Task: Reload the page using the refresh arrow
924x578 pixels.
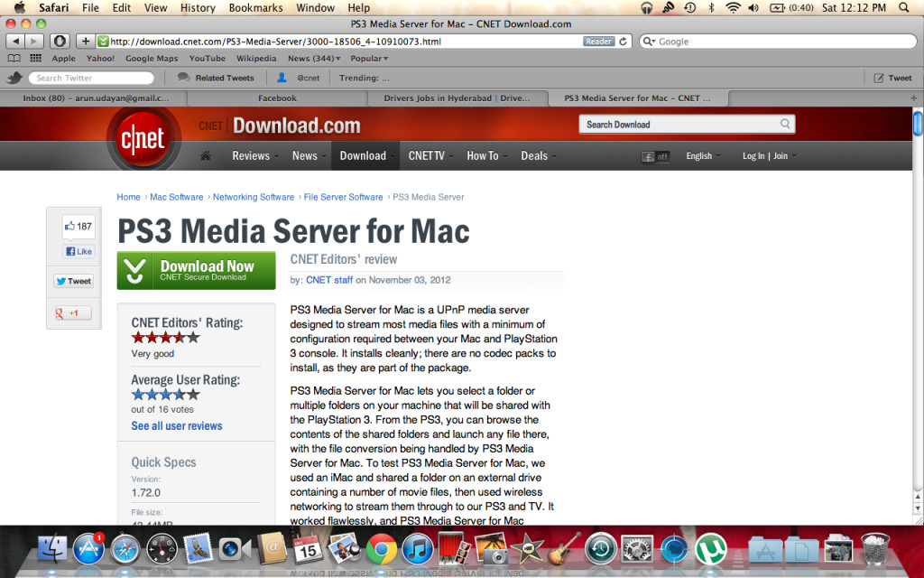Action: pos(623,42)
